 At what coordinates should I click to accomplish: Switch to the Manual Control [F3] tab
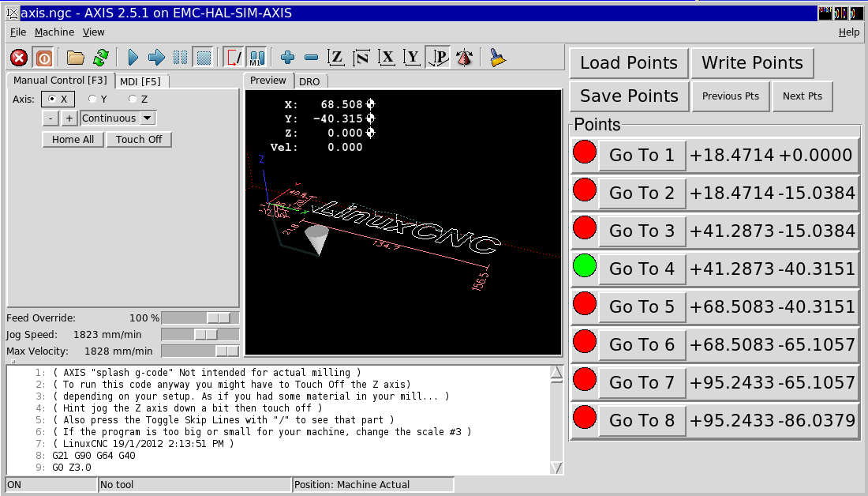click(60, 81)
